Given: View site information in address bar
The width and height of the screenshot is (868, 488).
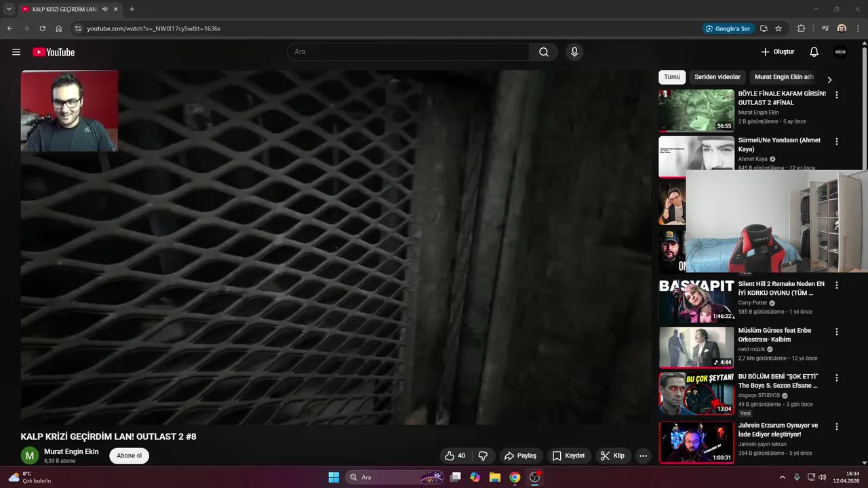Looking at the screenshot, I should (x=78, y=28).
